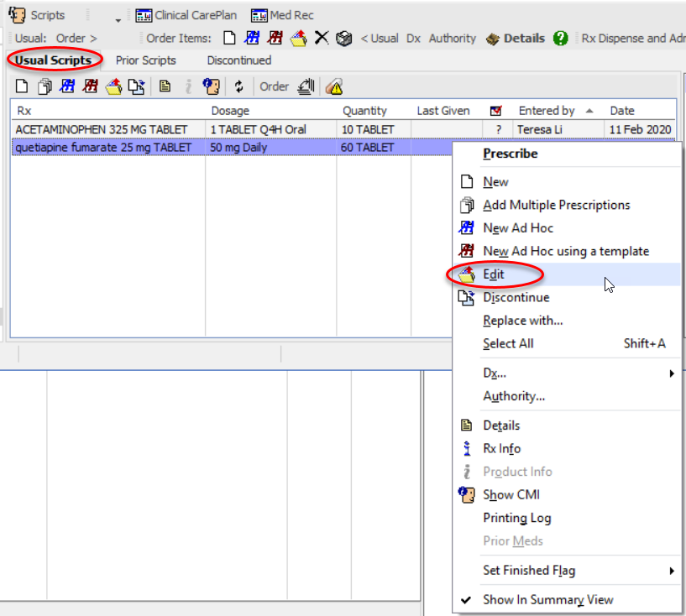The height and width of the screenshot is (616, 686).
Task: Click the New Ad Hoc toolbar icon
Action: pyautogui.click(x=66, y=86)
